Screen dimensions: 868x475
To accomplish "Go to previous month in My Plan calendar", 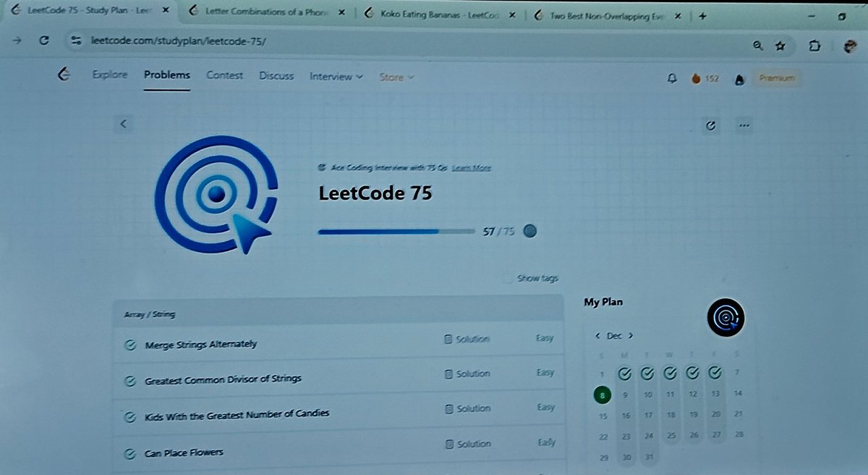I will pyautogui.click(x=597, y=336).
